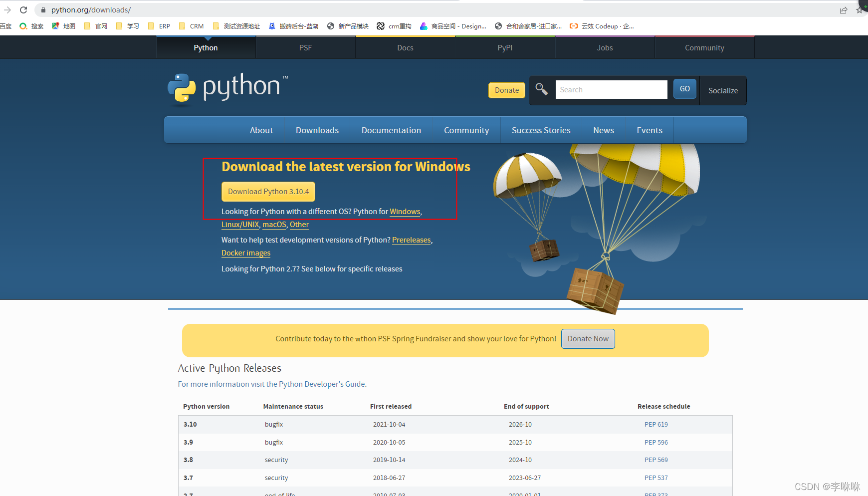Select the PSF top tab
This screenshot has width=868, height=496.
(x=305, y=47)
